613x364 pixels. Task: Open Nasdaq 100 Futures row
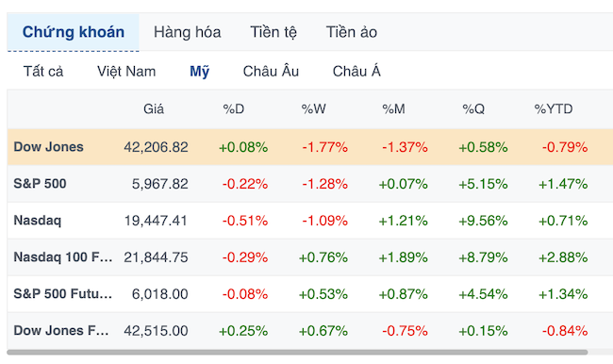[x=310, y=257]
